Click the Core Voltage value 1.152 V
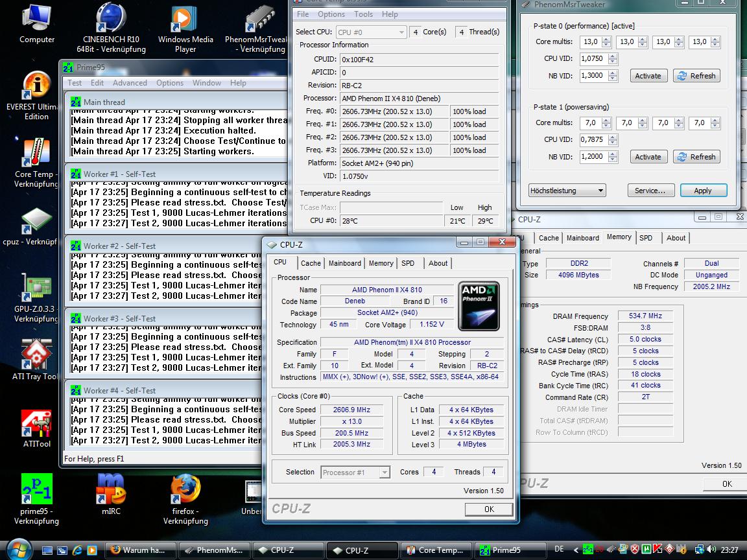The width and height of the screenshot is (747, 560). click(432, 324)
